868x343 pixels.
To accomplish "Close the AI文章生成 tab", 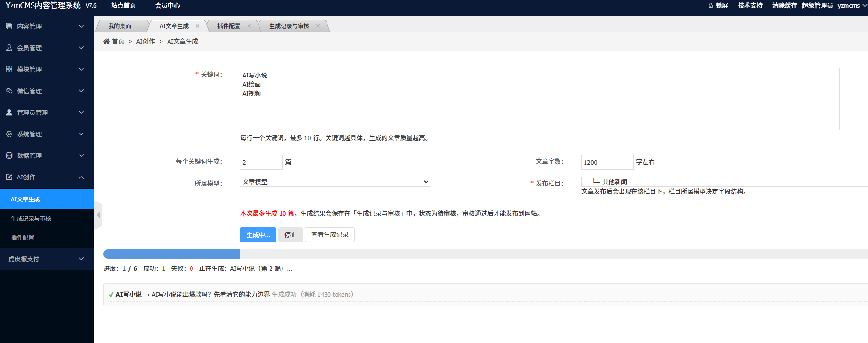I will click(197, 26).
